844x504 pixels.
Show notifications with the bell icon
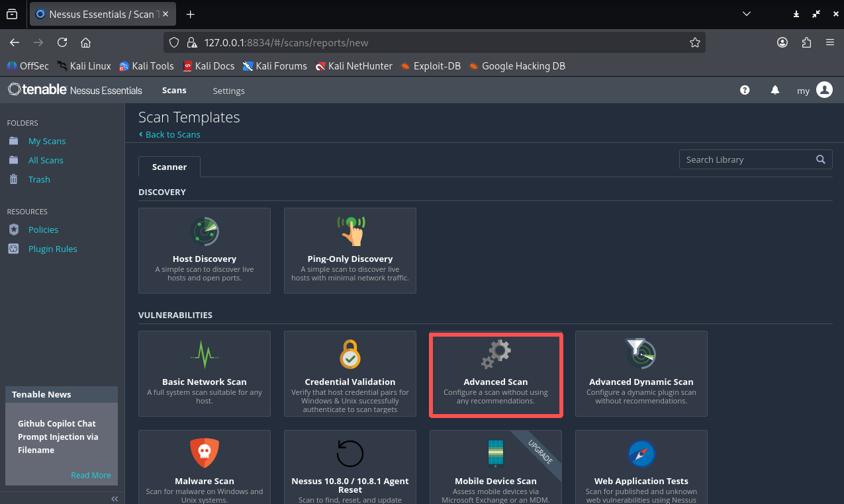tap(775, 90)
